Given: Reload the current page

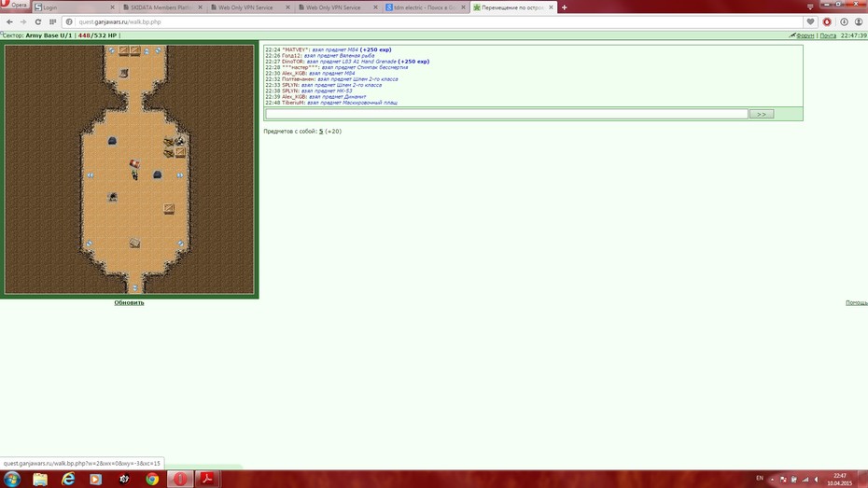Looking at the screenshot, I should click(37, 21).
